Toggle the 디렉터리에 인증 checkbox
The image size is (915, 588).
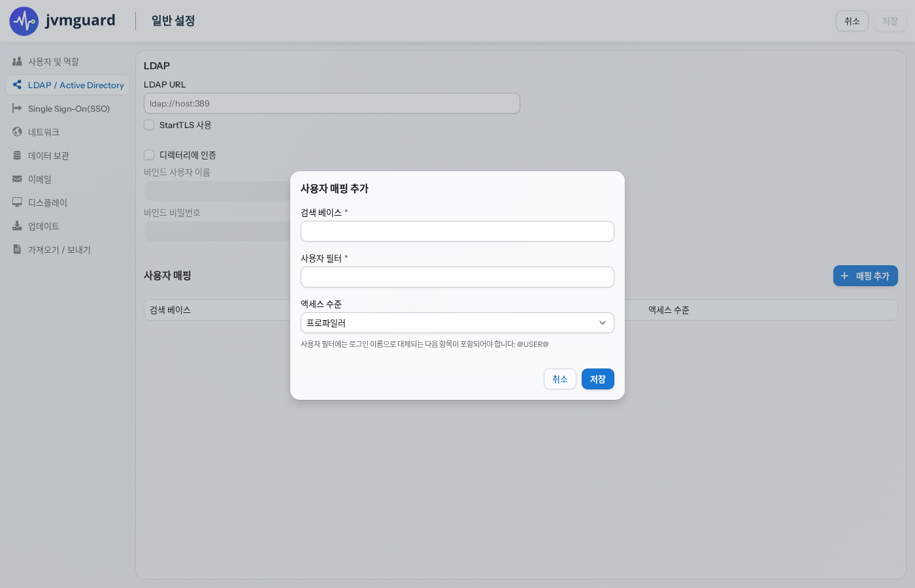tap(149, 155)
